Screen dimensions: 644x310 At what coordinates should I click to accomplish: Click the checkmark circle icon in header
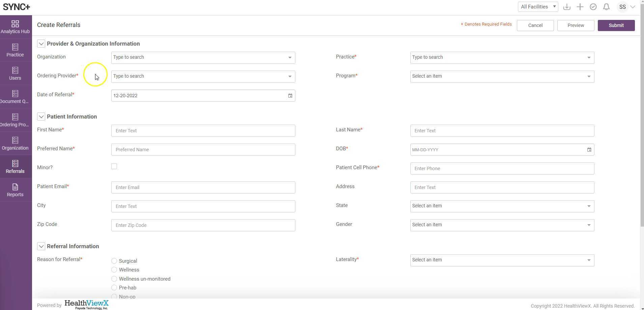(x=593, y=7)
